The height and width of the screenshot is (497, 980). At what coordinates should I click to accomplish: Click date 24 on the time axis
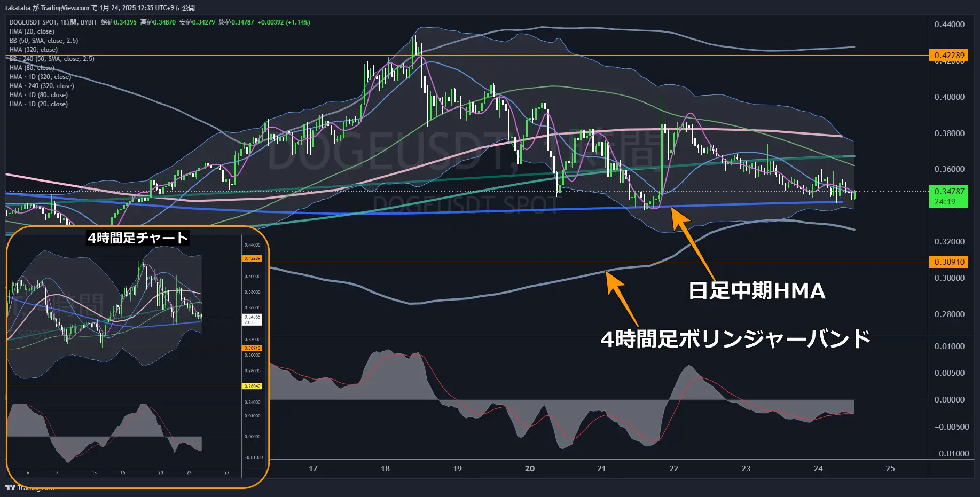(818, 469)
